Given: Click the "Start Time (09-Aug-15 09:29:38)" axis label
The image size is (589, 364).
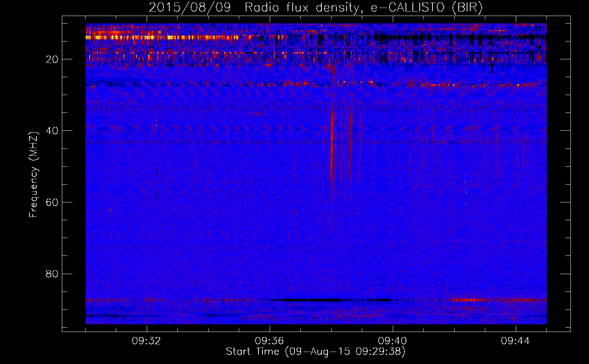Looking at the screenshot, I should [316, 352].
